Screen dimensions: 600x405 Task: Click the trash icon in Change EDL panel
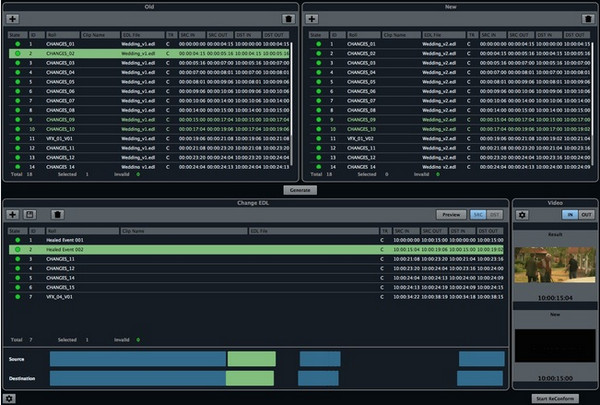(x=57, y=214)
